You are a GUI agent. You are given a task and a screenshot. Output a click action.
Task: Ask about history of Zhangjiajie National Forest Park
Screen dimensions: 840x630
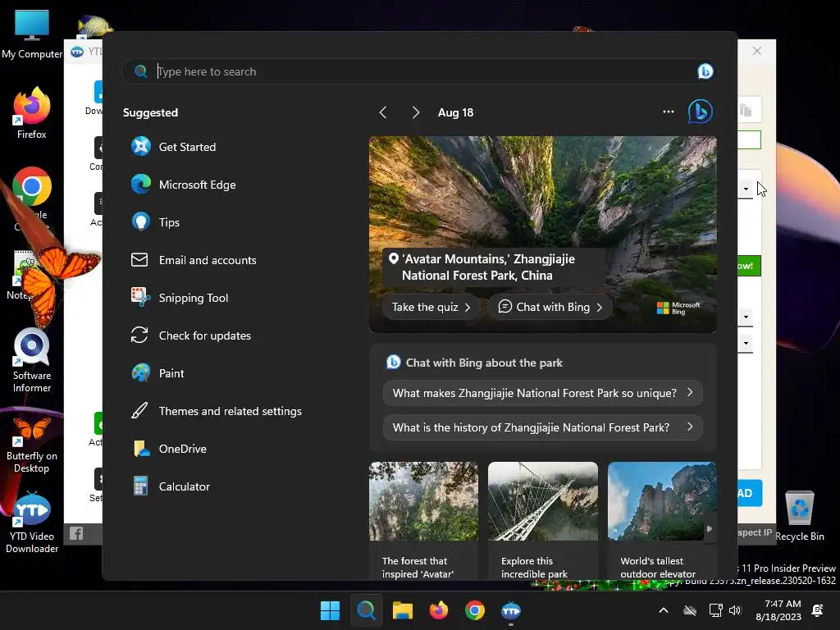point(543,427)
